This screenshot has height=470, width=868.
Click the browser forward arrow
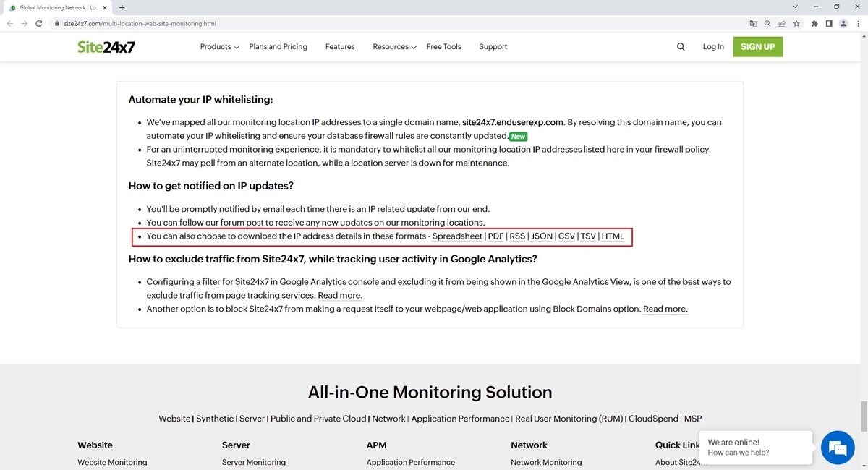(x=25, y=23)
